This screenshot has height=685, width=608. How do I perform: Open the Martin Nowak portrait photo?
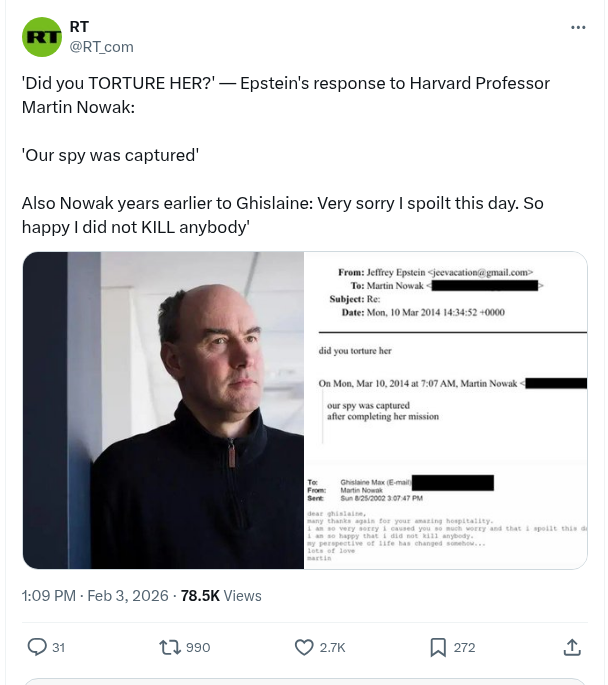coord(163,410)
